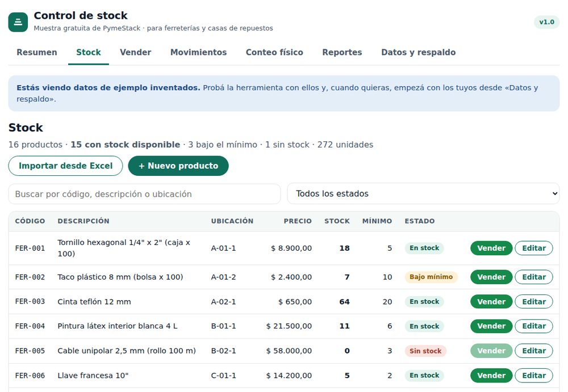Click the UBICACIÓN column header
The image size is (568, 392).
point(232,221)
